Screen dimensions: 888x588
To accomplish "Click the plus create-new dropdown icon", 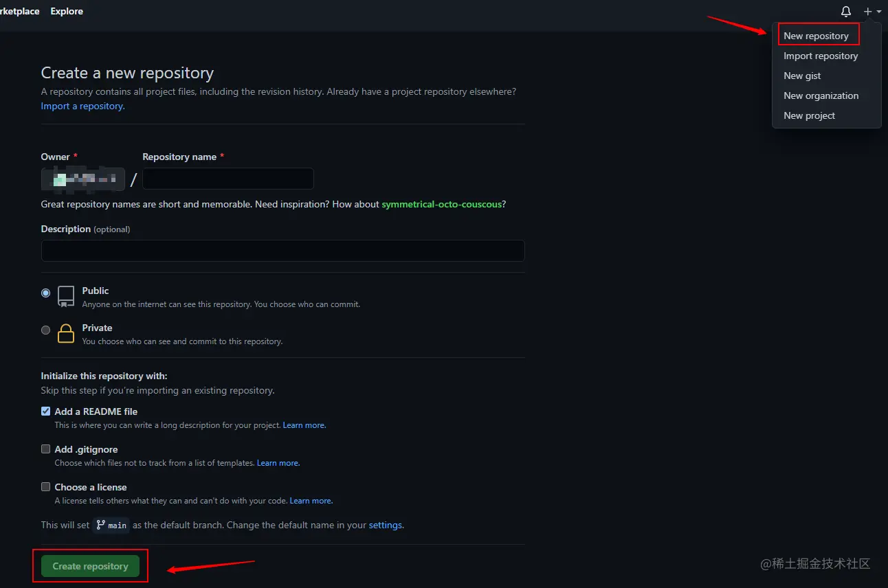I will pyautogui.click(x=872, y=12).
